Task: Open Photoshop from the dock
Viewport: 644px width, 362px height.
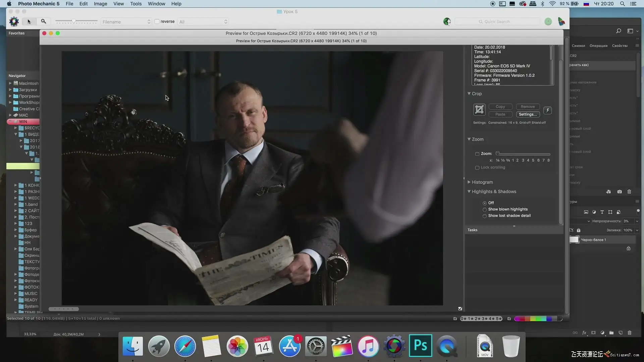Action: [420, 346]
